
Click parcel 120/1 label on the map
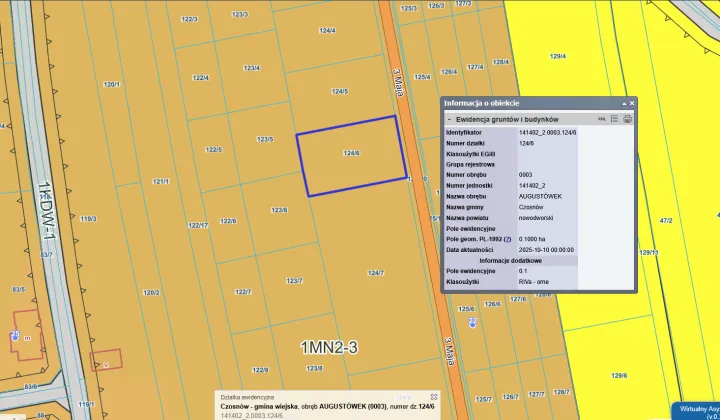(112, 84)
